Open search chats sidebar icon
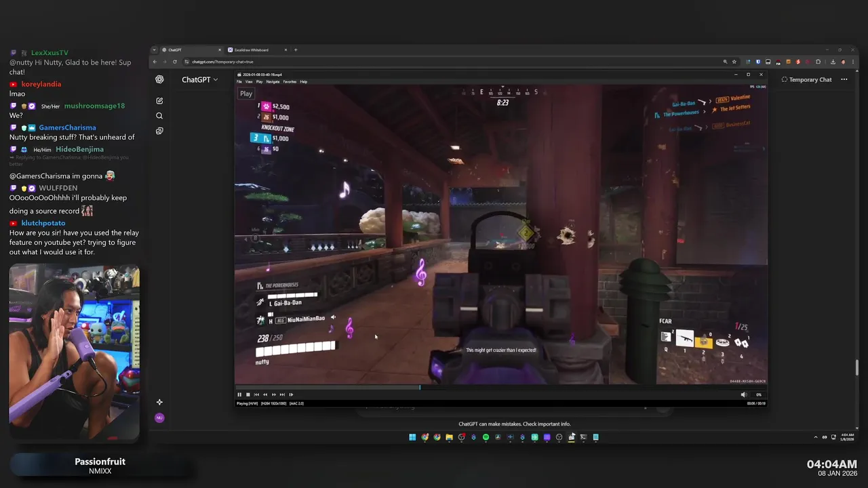 click(159, 116)
